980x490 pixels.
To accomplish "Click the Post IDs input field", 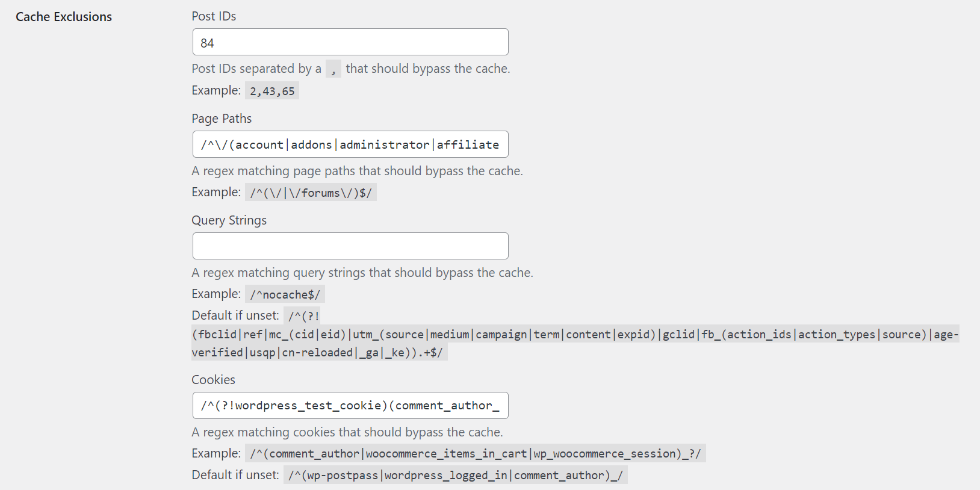I will tap(350, 43).
